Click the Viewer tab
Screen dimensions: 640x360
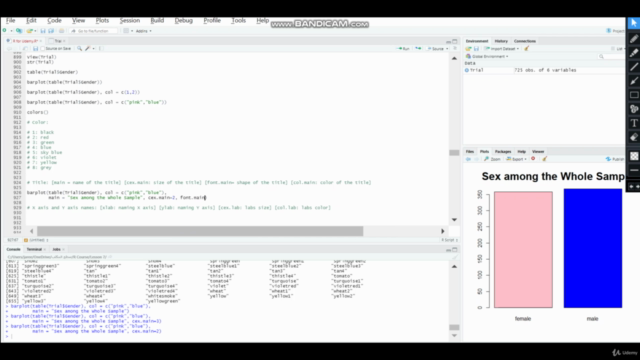[538, 151]
